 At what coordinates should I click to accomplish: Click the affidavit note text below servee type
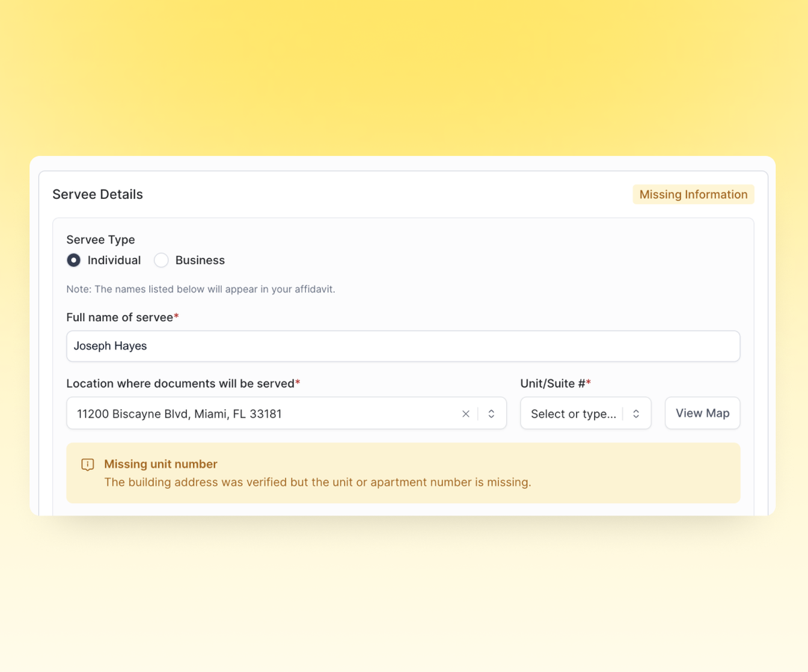click(200, 289)
